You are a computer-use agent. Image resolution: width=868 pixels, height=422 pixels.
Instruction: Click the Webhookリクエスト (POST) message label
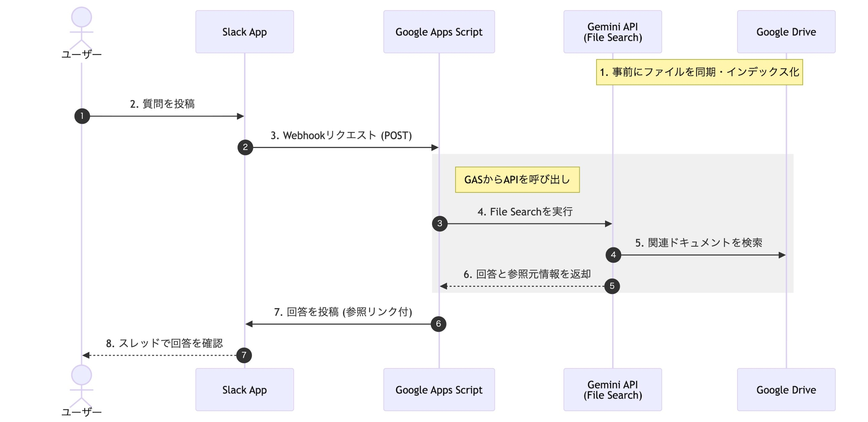tap(341, 135)
